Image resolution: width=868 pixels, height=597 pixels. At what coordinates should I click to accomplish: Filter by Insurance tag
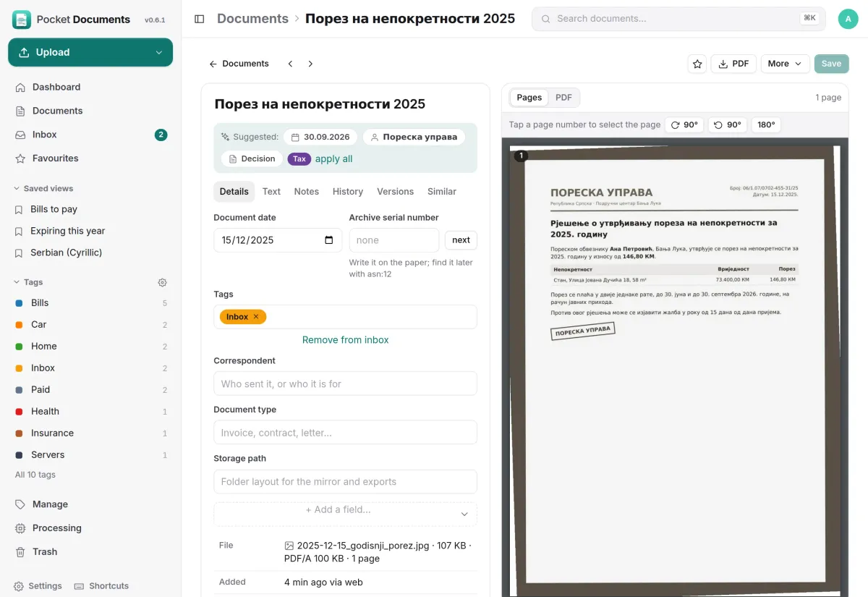coord(90,433)
